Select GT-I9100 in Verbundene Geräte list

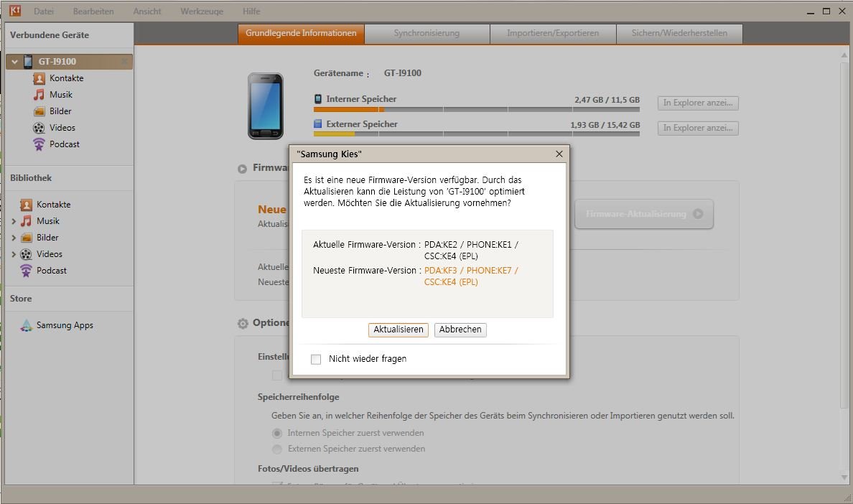click(69, 62)
